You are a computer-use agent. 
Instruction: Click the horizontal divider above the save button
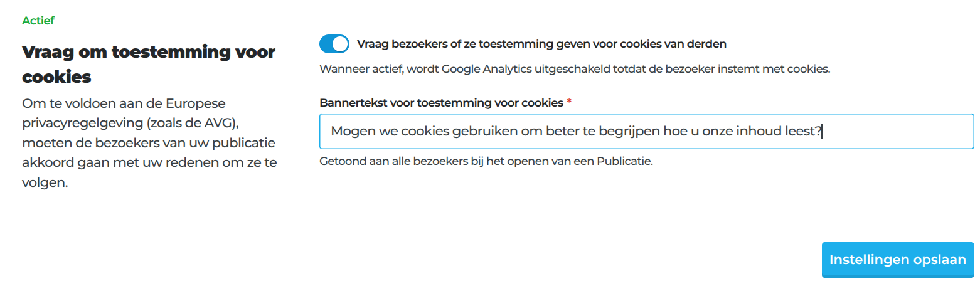[x=490, y=223]
